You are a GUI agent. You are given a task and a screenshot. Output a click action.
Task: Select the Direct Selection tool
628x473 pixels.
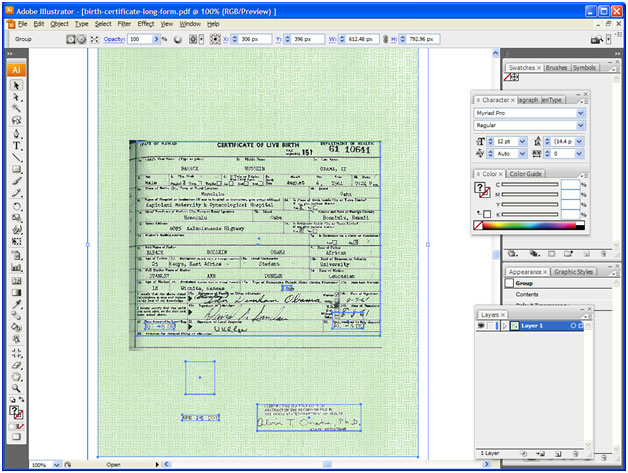click(17, 98)
